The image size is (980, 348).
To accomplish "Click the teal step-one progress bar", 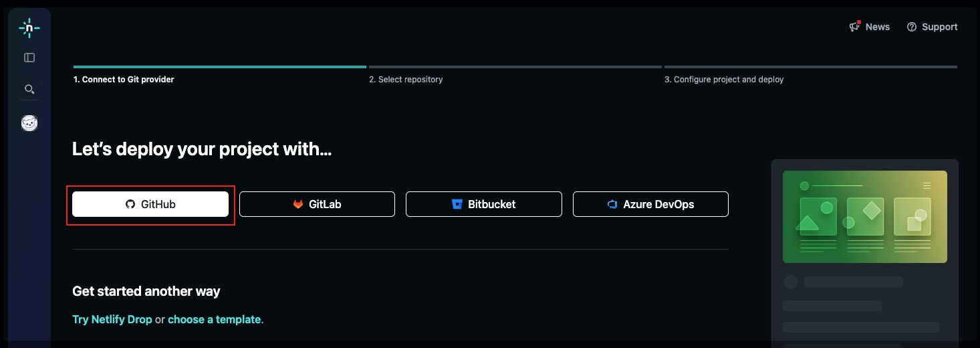I will (220, 67).
